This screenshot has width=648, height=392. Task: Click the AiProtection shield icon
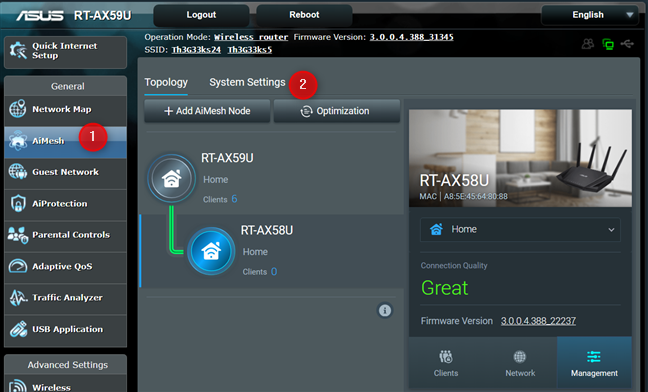tap(18, 203)
